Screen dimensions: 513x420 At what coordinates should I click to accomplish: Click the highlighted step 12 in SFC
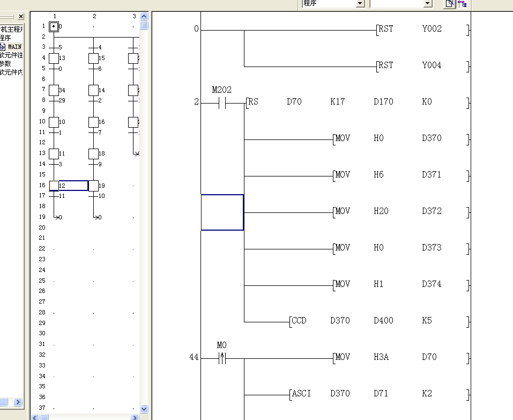[54, 186]
